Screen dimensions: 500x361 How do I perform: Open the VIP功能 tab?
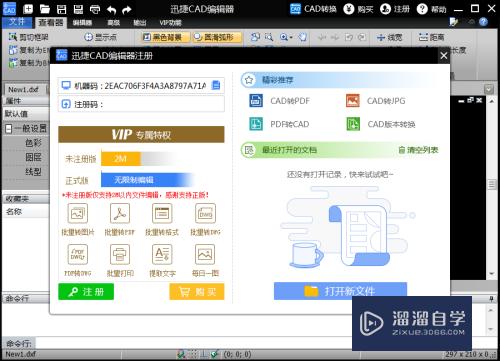[170, 23]
